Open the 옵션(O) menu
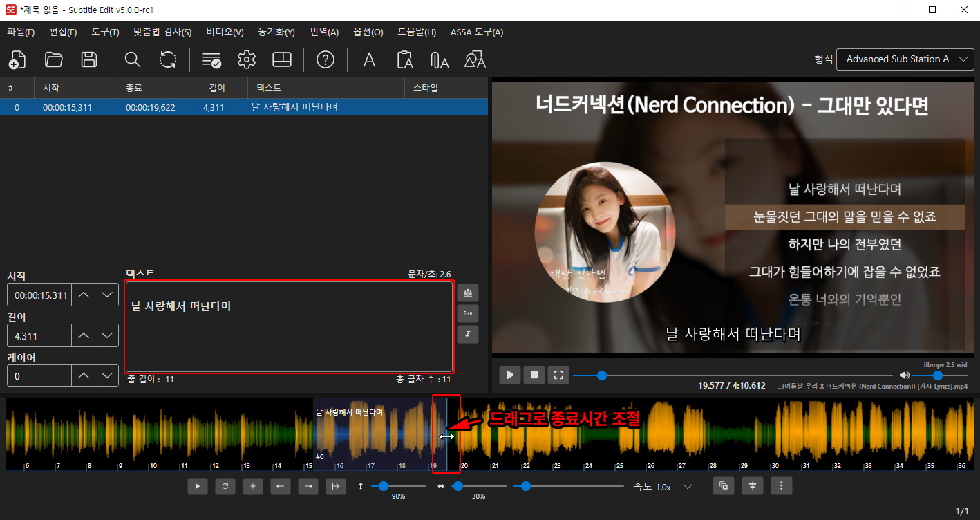This screenshot has height=520, width=980. pos(368,32)
